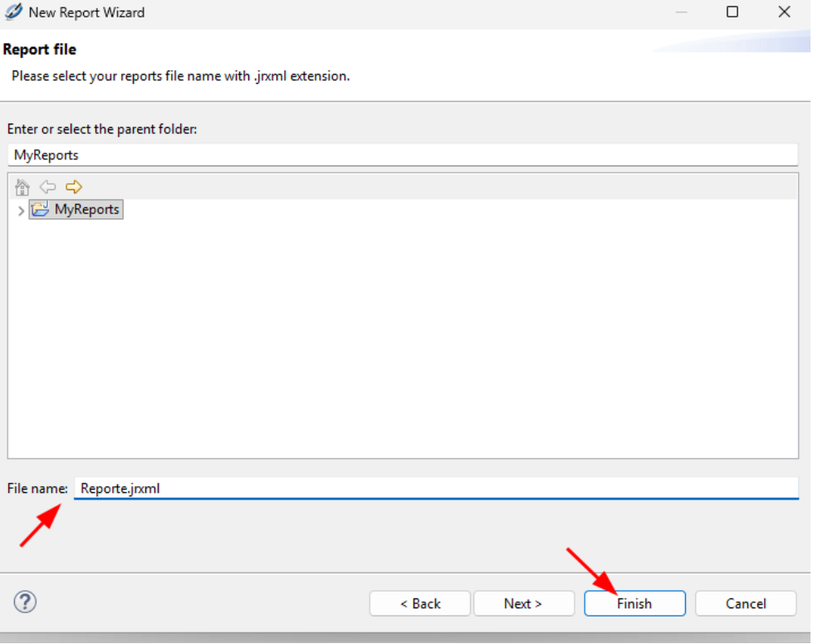Screen dimensions: 813x644
Task: Click the yellow forward arrow icon
Action: point(74,188)
